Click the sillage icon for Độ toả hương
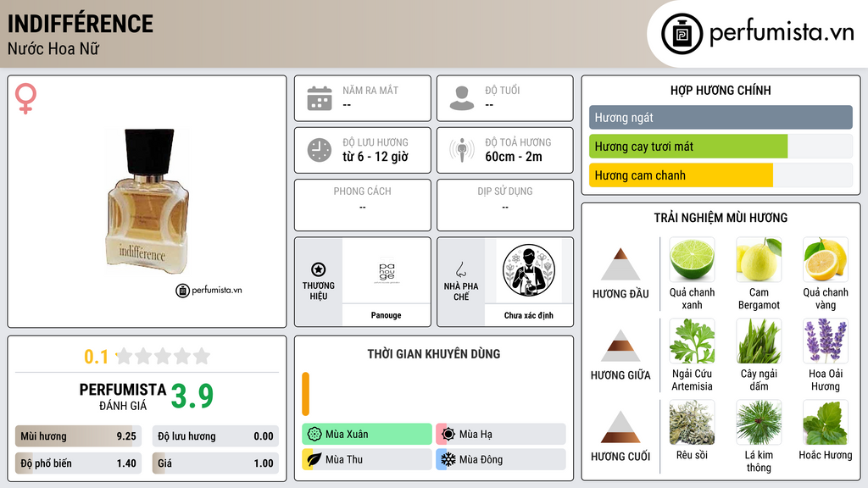This screenshot has width=868, height=488. 462,150
